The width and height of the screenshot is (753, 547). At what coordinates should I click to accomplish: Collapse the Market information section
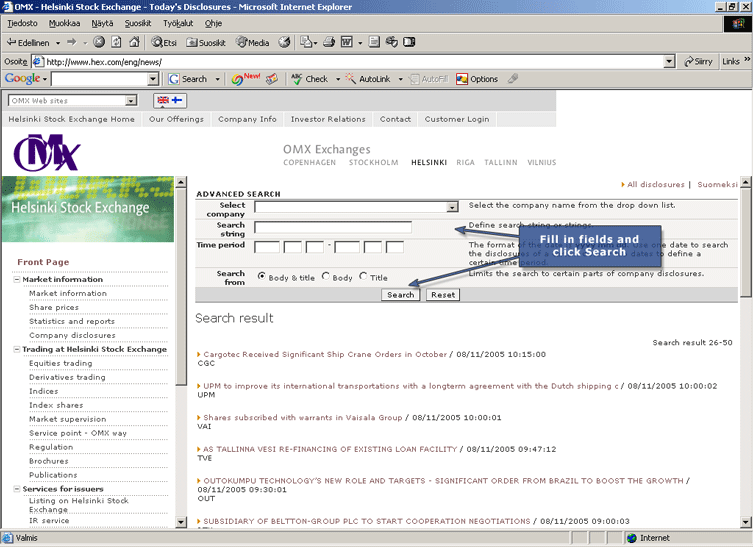pyautogui.click(x=17, y=279)
